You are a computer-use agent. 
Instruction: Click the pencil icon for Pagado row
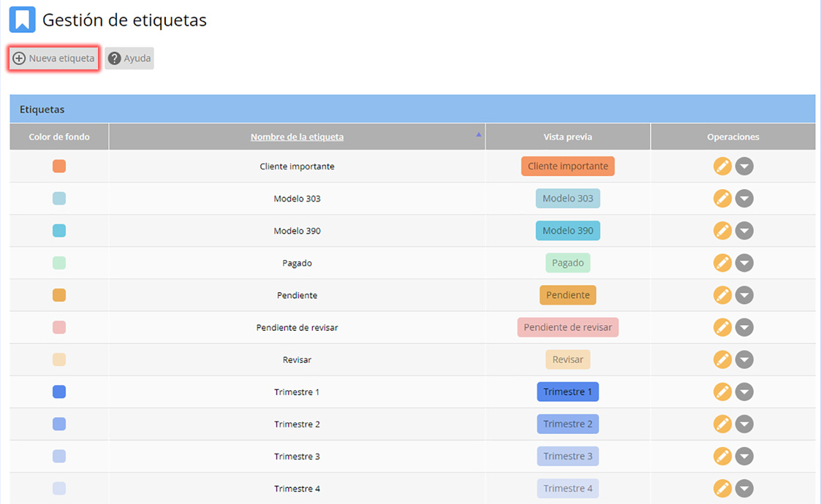(x=722, y=263)
